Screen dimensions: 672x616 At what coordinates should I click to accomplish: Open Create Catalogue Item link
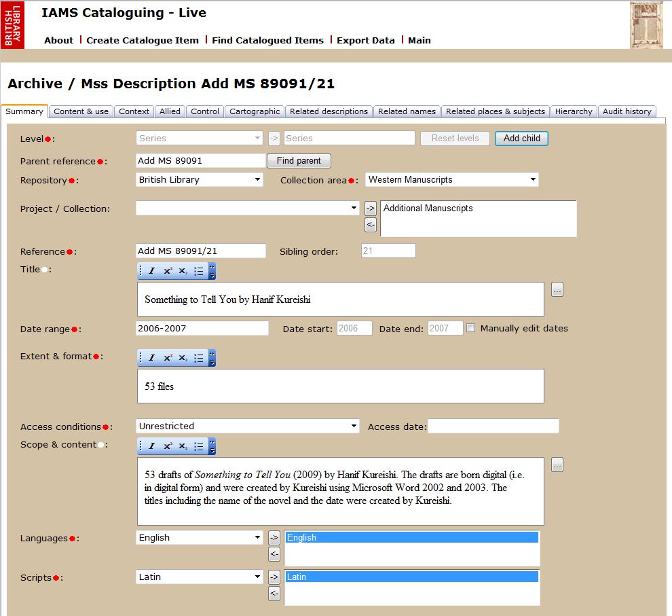click(x=143, y=40)
